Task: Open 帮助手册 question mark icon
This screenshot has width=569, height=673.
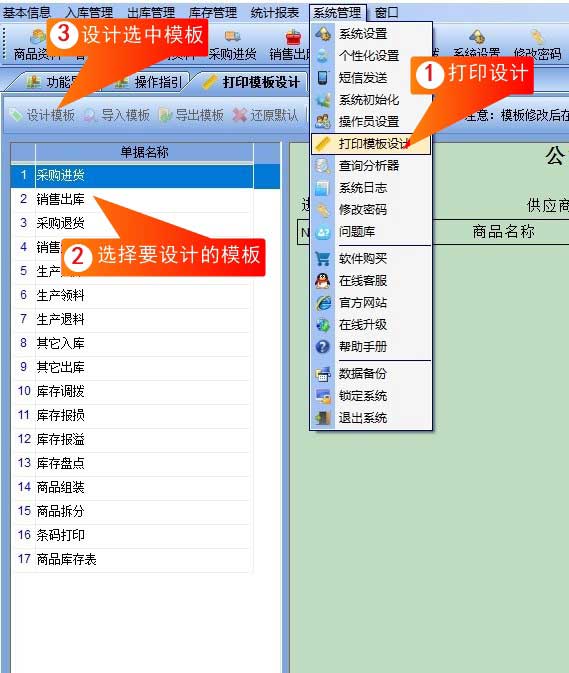Action: coord(322,346)
